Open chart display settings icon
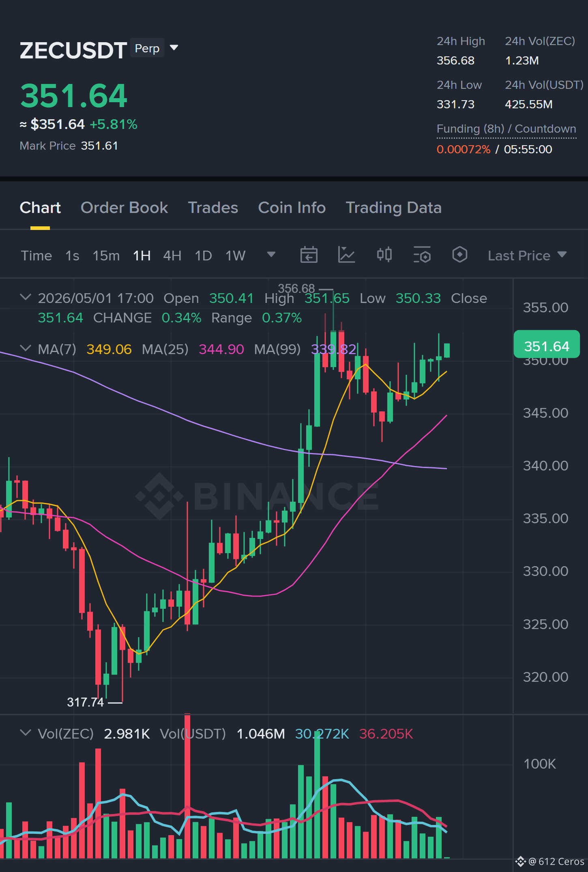This screenshot has width=588, height=872. click(x=422, y=255)
